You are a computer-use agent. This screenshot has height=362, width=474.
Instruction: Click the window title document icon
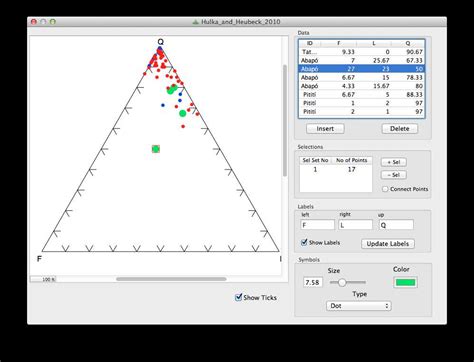[196, 22]
